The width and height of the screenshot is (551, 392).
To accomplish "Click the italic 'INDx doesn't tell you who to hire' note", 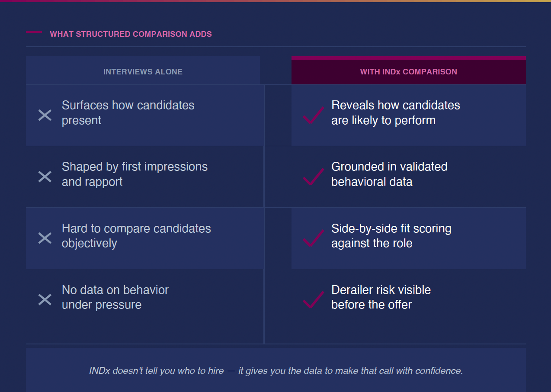I will pos(276,371).
